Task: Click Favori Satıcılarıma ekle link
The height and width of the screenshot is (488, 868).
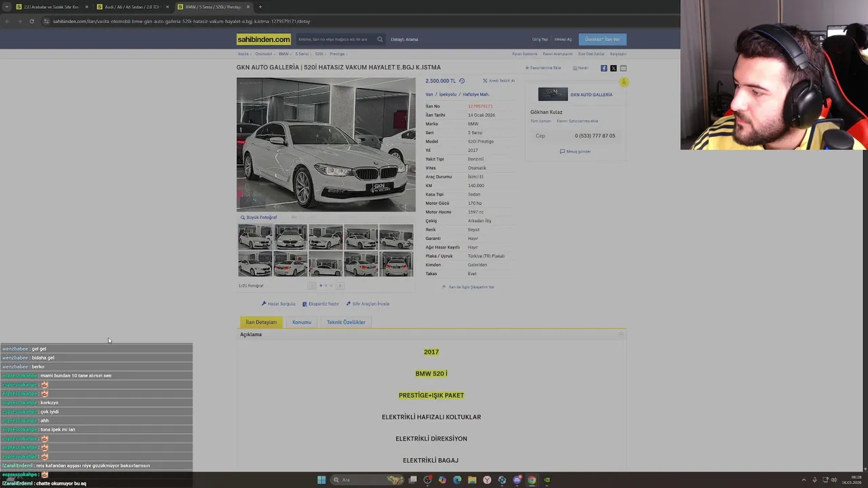Action: pos(577,121)
